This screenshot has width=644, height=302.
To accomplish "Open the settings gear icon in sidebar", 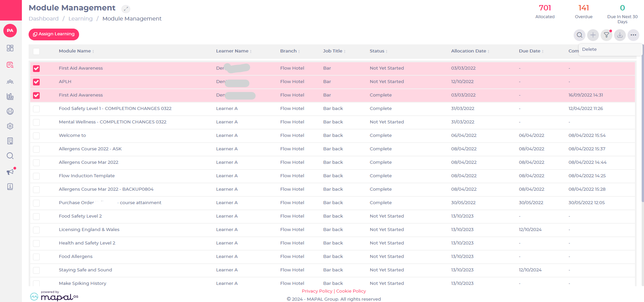I will (x=10, y=126).
